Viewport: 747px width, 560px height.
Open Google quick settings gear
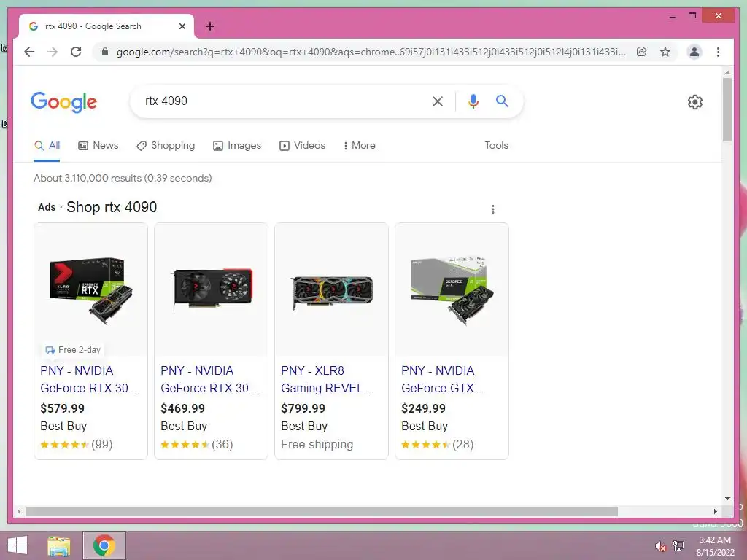(694, 102)
